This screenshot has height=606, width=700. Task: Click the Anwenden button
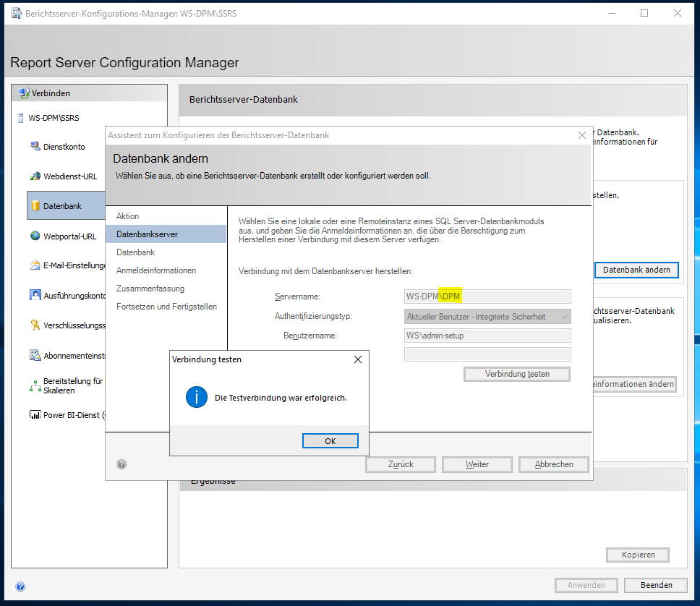pyautogui.click(x=586, y=585)
